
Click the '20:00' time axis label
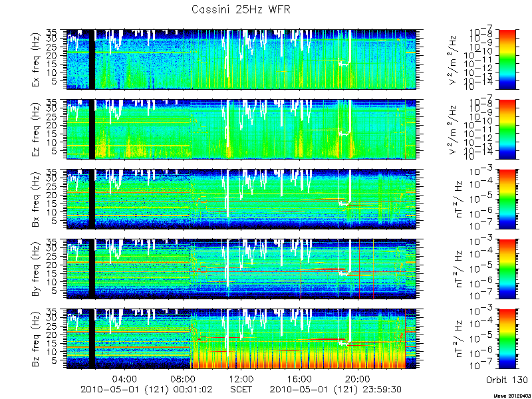coord(358,378)
